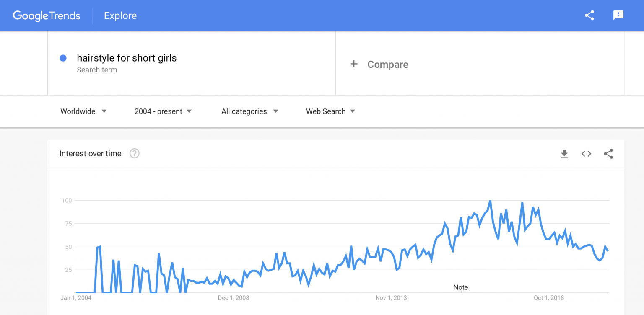Download the Interest over time chart data
Viewport: 644px width, 315px height.
point(564,154)
